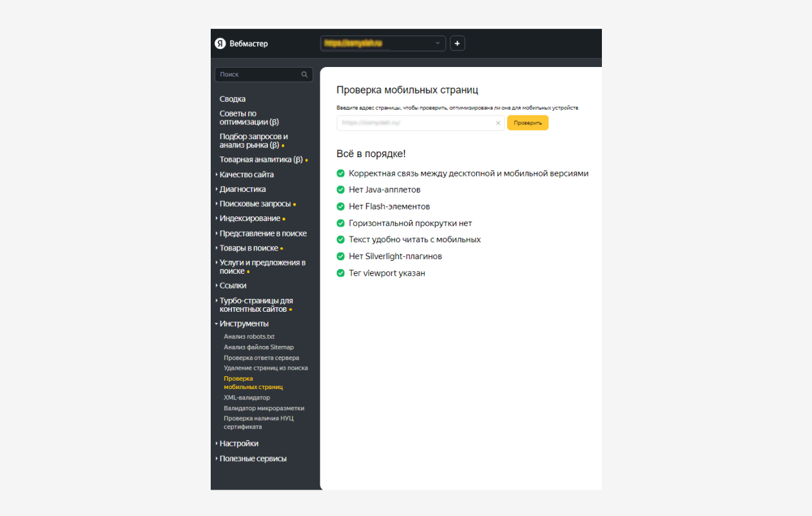Click green check beside 'Тег viewport указан'
Image resolution: width=812 pixels, height=516 pixels.
[x=341, y=273]
